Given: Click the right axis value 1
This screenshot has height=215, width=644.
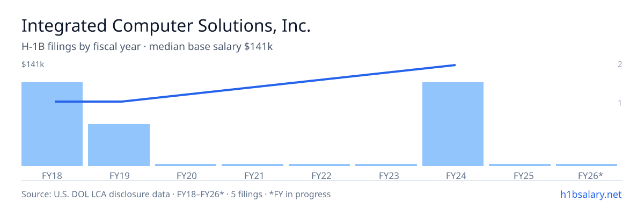Looking at the screenshot, I should tap(620, 103).
